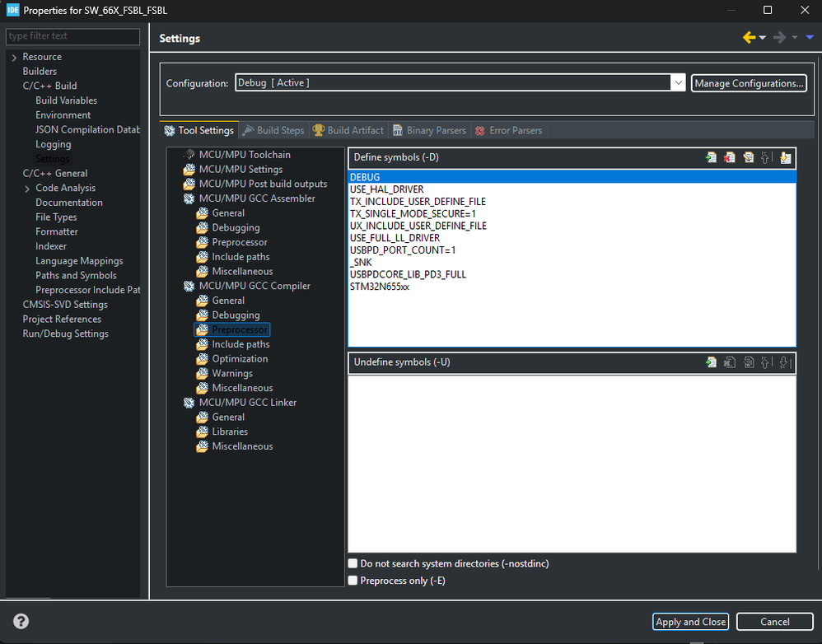The width and height of the screenshot is (822, 644).
Task: Check the Preprocess only (-E) option
Action: tap(353, 581)
